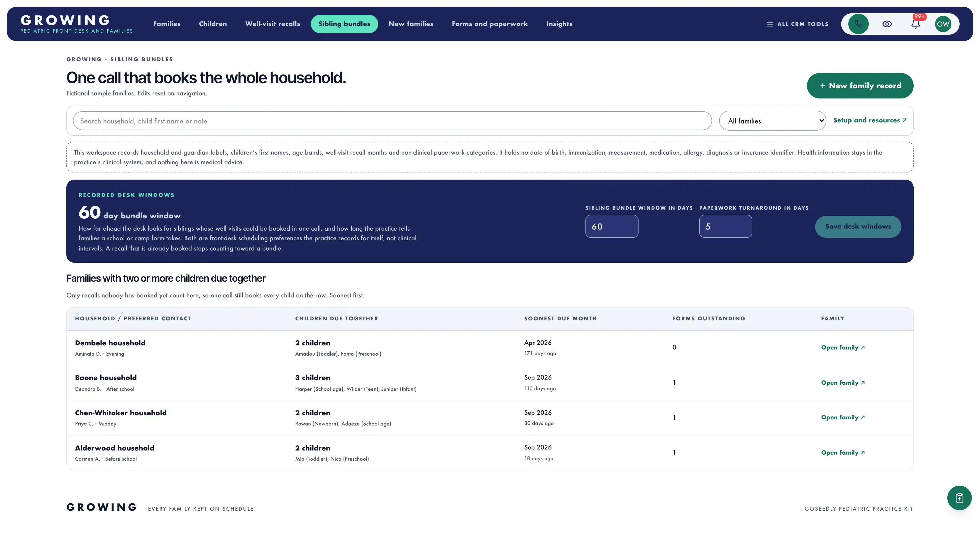Screen dimensions: 980x551
Task: Click the Household / Preferred Contact column header
Action: click(x=133, y=319)
